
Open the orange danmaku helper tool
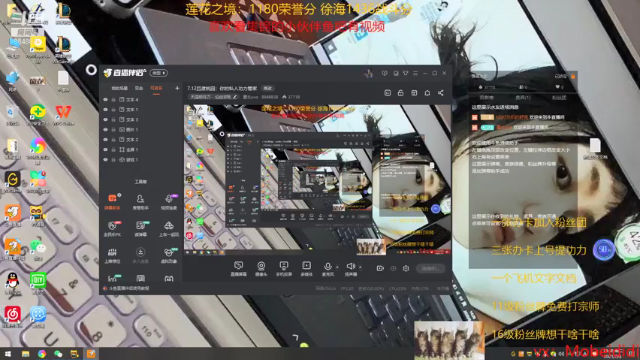coord(112,202)
